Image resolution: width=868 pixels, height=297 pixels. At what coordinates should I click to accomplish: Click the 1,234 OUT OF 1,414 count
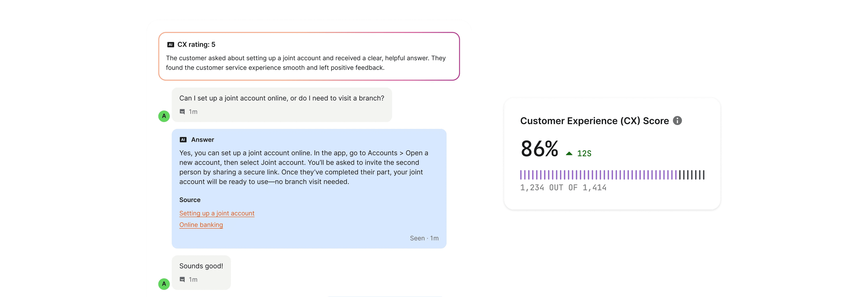563,188
